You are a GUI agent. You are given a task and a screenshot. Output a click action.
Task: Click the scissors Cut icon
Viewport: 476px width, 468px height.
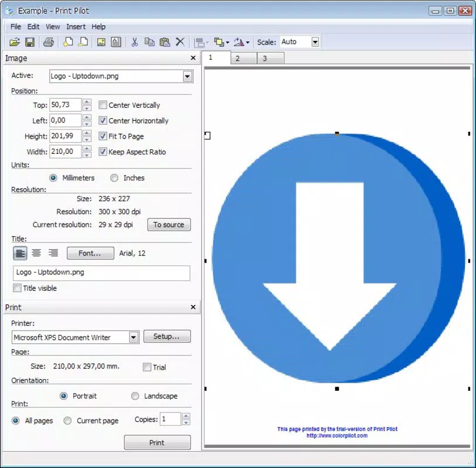click(135, 42)
